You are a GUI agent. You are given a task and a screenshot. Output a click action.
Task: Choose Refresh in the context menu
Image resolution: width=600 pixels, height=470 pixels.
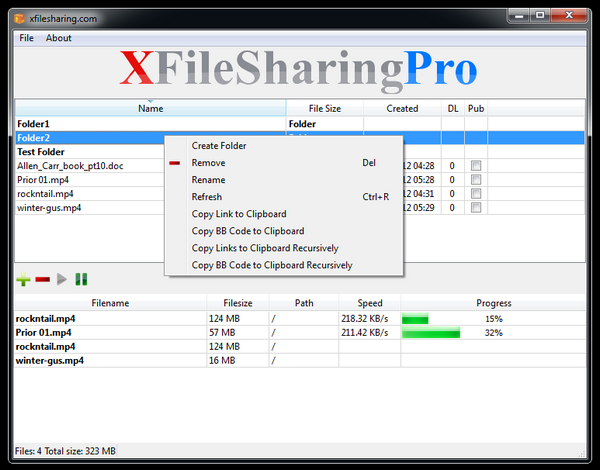pyautogui.click(x=284, y=197)
